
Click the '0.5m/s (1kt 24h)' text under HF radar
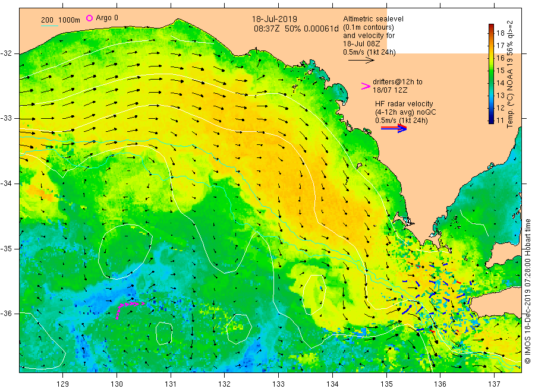pos(401,121)
